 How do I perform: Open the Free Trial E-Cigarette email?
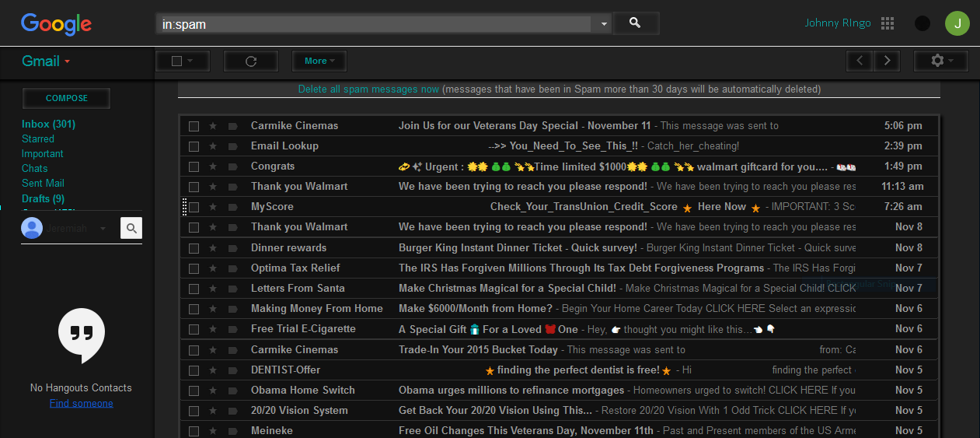[x=560, y=328]
